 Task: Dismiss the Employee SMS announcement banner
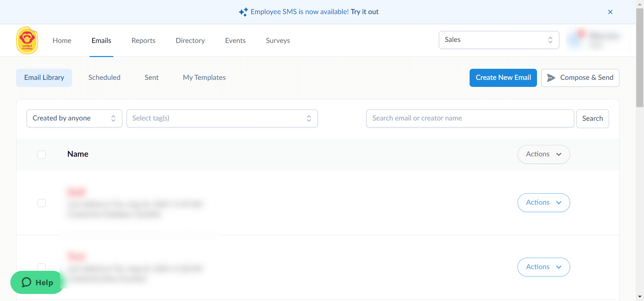point(610,12)
